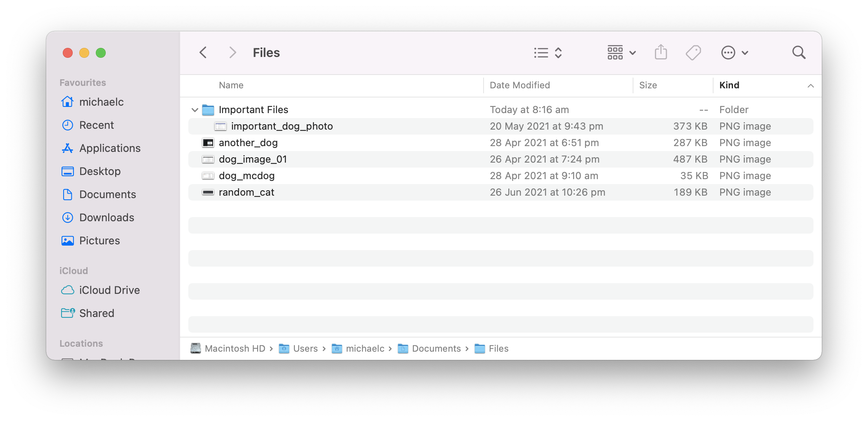Image resolution: width=868 pixels, height=421 pixels.
Task: Click the Tags icon in the toolbar
Action: 693,52
